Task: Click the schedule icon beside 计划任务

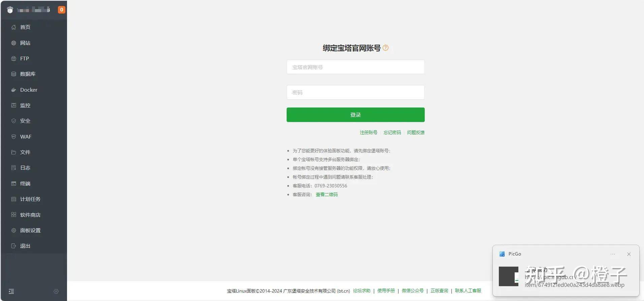Action: click(13, 199)
